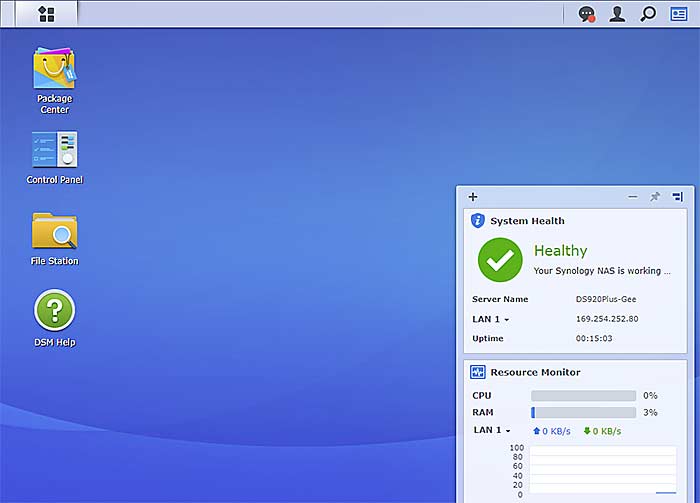The height and width of the screenshot is (503, 700).
Task: Click the green Healthy checkmark icon
Action: coord(500,260)
